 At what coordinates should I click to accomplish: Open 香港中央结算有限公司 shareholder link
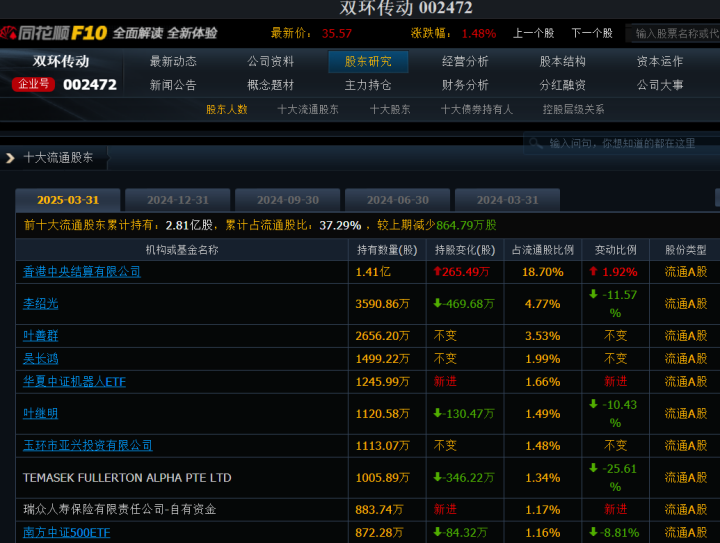(x=82, y=272)
